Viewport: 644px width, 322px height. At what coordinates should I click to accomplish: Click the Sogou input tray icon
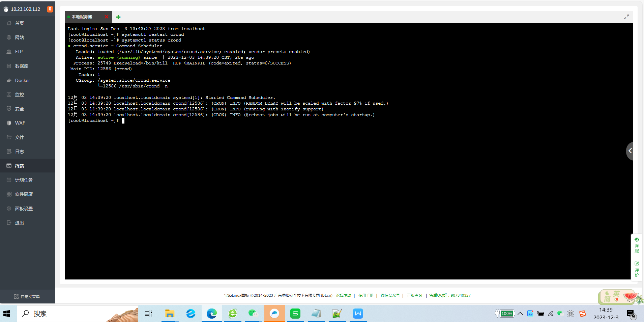coord(583,314)
